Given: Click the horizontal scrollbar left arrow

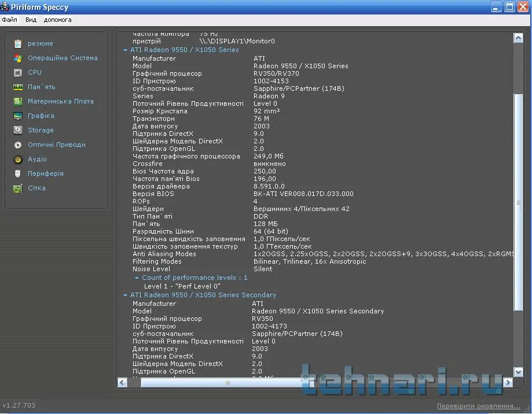Looking at the screenshot, I should [122, 383].
